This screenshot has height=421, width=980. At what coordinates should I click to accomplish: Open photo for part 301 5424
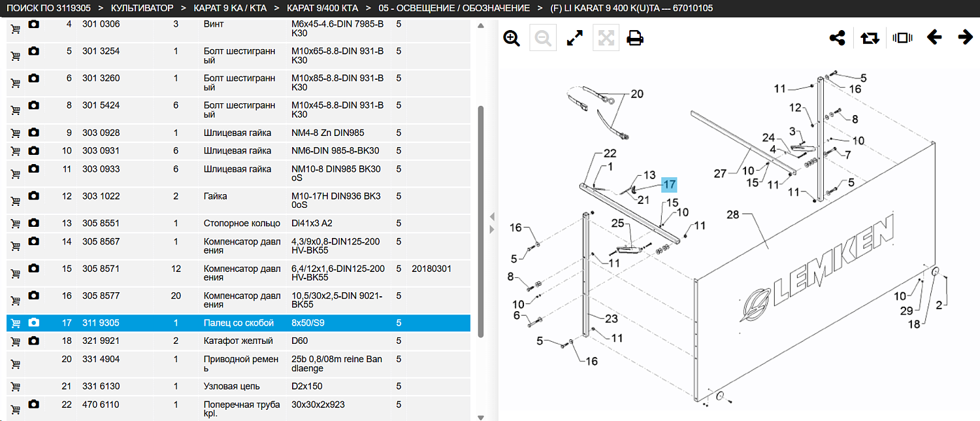coord(34,105)
